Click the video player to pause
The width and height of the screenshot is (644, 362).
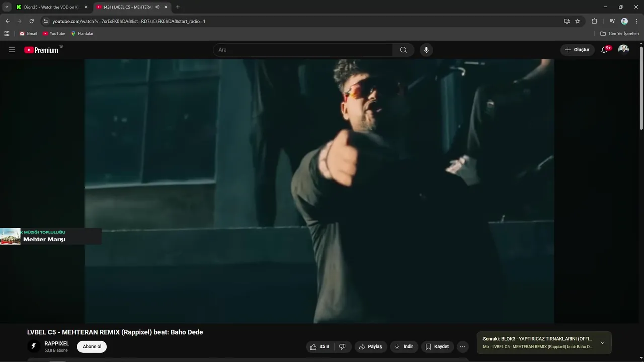click(x=319, y=191)
